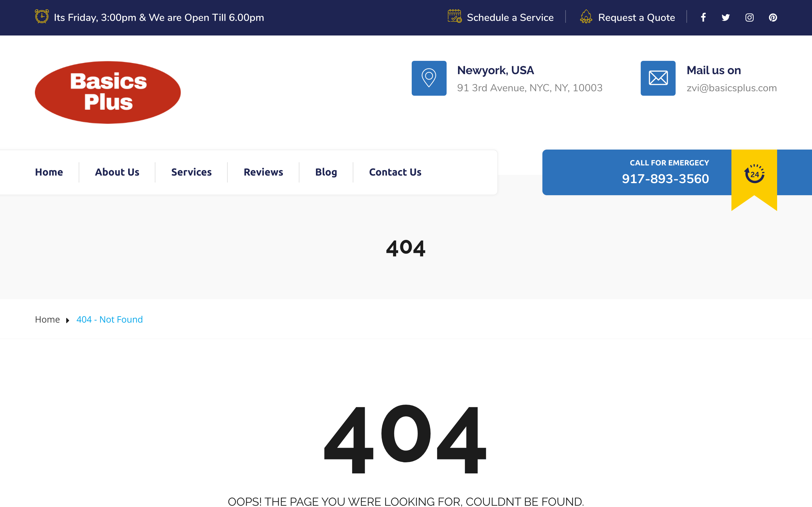The height and width of the screenshot is (507, 812).
Task: Click the zvi@basicsplus.com email address
Action: coord(731,88)
